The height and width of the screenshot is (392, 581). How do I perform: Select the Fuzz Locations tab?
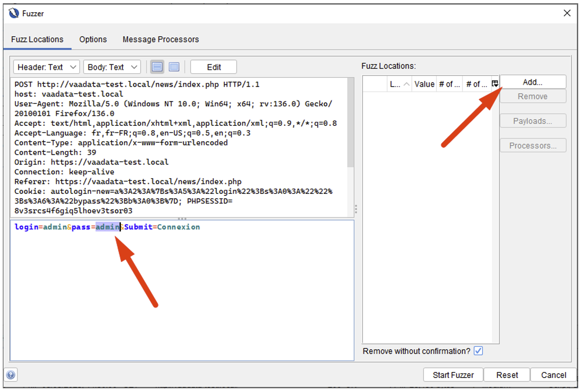coord(37,40)
